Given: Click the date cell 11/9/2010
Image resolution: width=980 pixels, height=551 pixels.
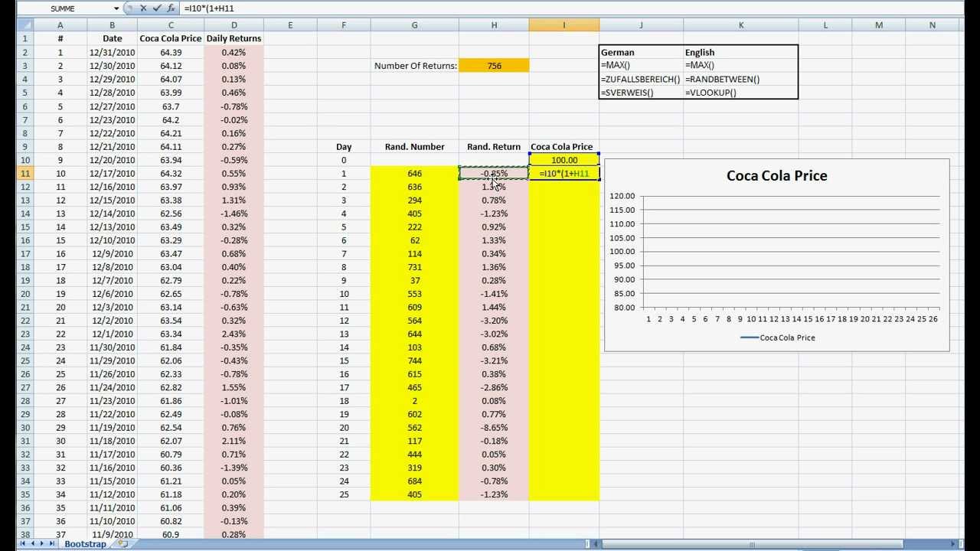Looking at the screenshot, I should (112, 534).
